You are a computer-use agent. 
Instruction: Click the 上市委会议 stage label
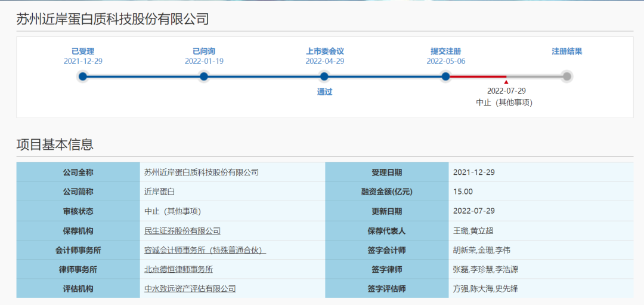[x=324, y=52]
